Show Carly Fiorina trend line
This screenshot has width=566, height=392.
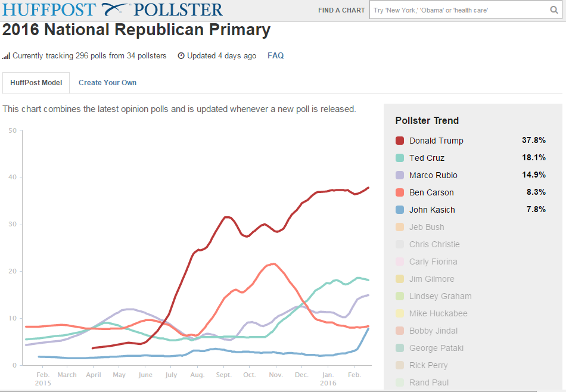[434, 262]
